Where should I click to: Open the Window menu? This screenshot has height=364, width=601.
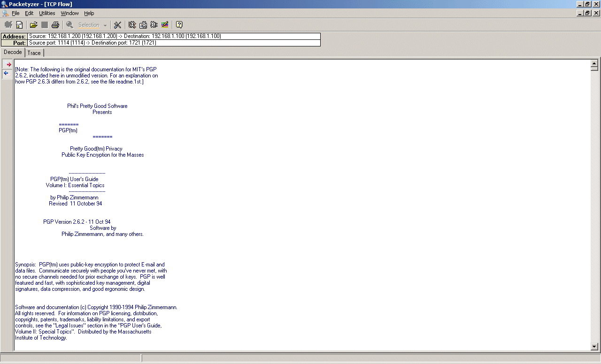[x=70, y=13]
